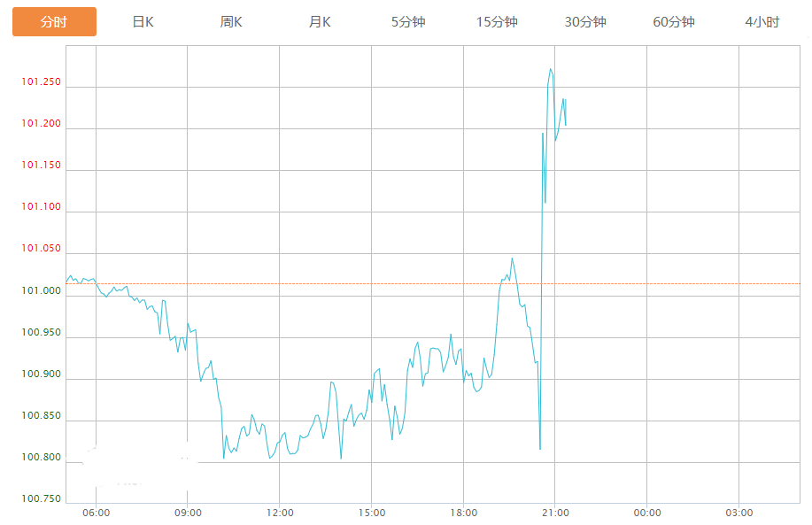Open the 周K tab
812x525 pixels.
pos(231,22)
